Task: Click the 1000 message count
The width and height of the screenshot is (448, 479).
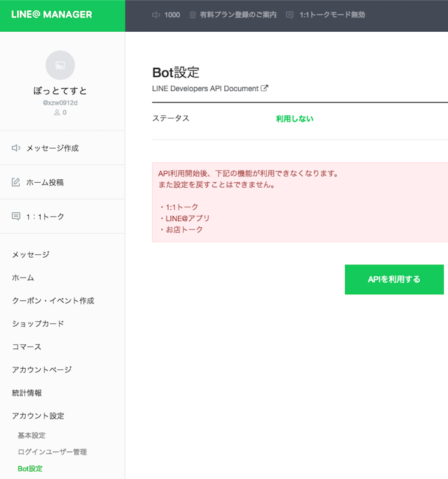Action: [172, 14]
